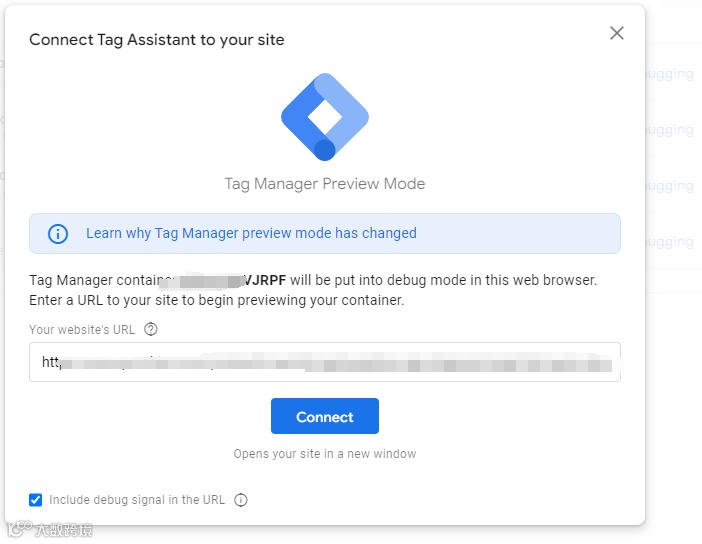702x544 pixels.
Task: Click the info icon in the blue banner
Action: pyautogui.click(x=58, y=234)
